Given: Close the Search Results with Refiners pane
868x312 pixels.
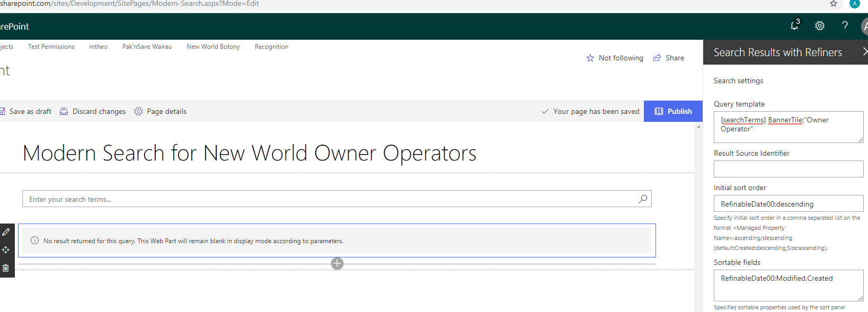Looking at the screenshot, I should pyautogui.click(x=865, y=52).
